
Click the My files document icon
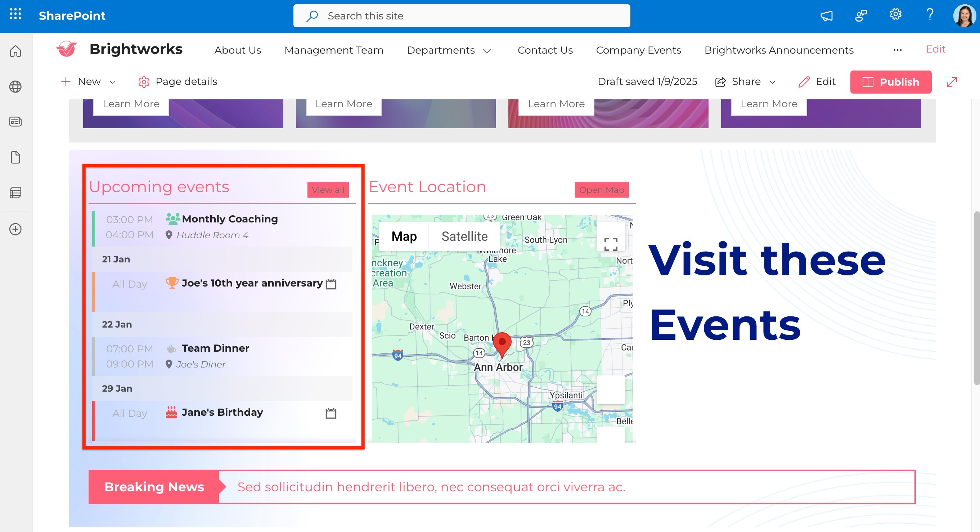[x=15, y=157]
